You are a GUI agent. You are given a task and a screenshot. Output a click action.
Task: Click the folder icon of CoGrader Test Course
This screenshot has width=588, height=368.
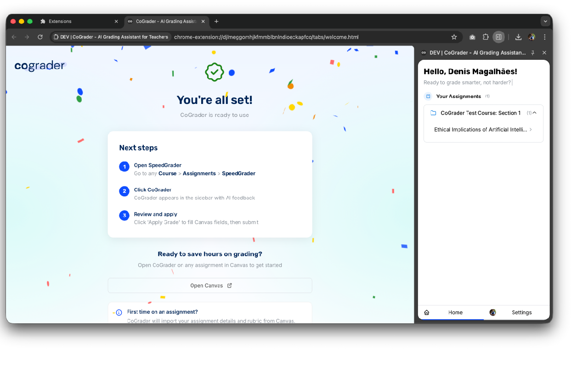[x=433, y=113]
